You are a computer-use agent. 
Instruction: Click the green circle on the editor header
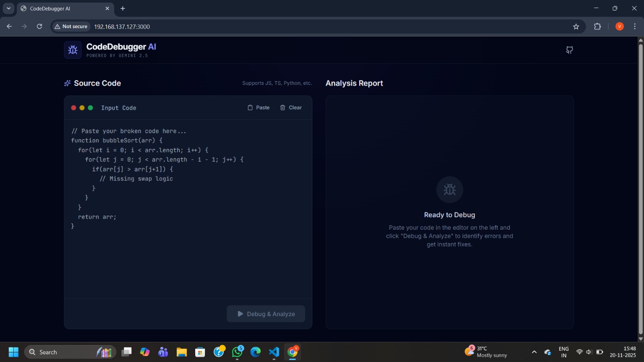click(90, 108)
